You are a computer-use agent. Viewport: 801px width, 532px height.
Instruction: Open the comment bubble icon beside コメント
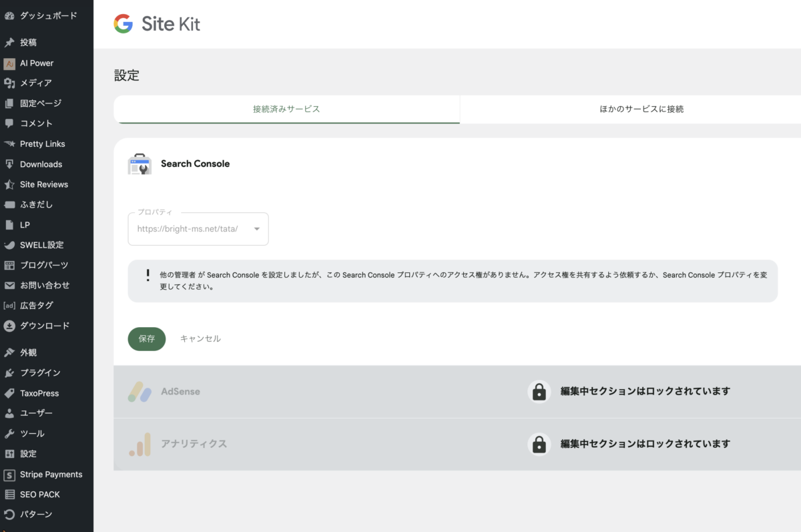[x=9, y=123]
